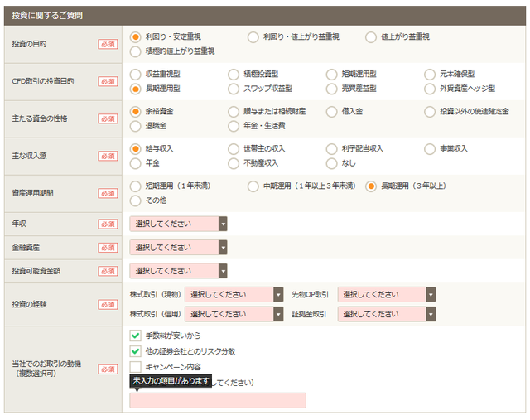Image resolution: width=530 pixels, height=420 pixels.
Task: Choose スワップ収益型 option
Action: (234, 89)
